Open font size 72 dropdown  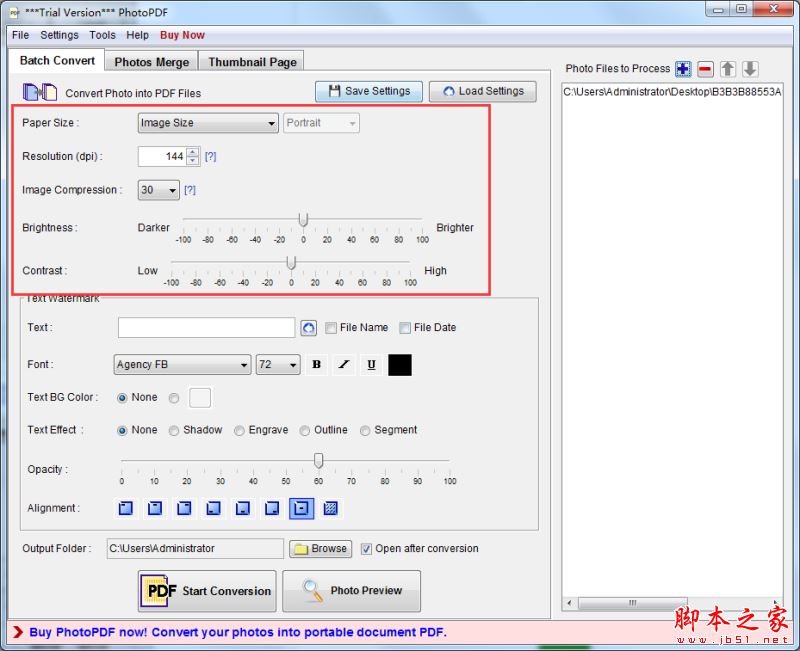coord(278,365)
